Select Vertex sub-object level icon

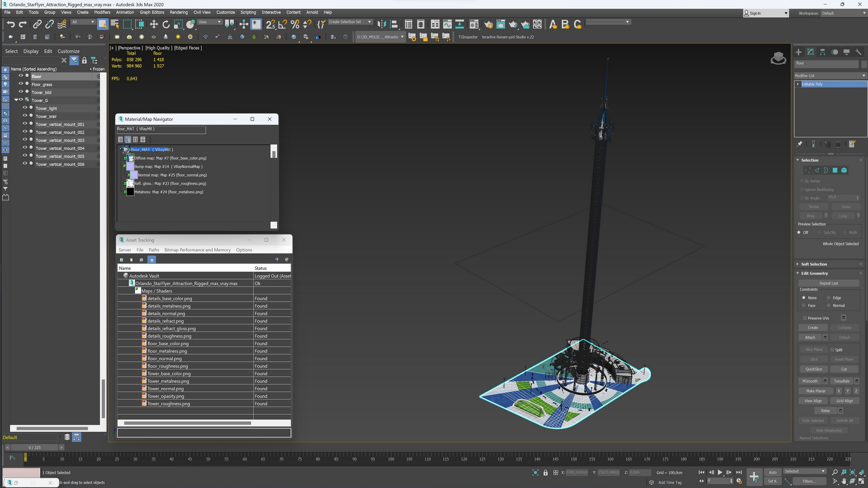tap(807, 170)
